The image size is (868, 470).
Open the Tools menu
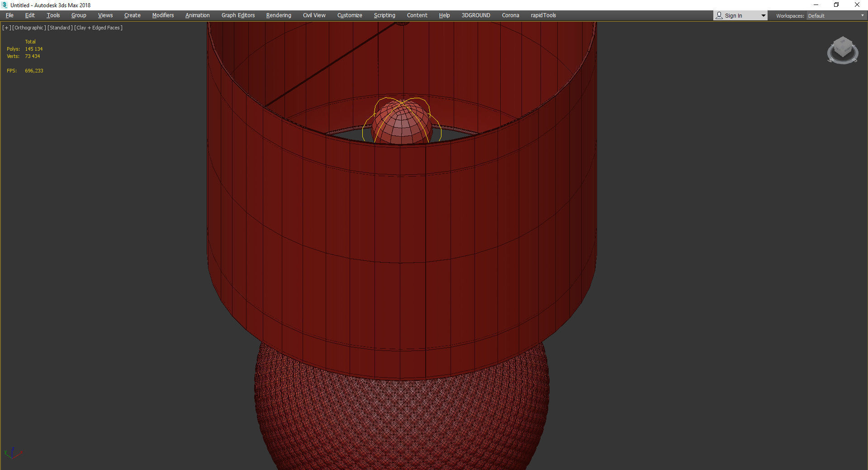click(53, 15)
